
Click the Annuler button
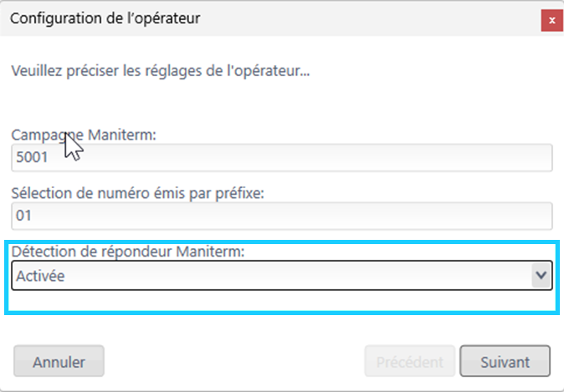[x=59, y=361]
